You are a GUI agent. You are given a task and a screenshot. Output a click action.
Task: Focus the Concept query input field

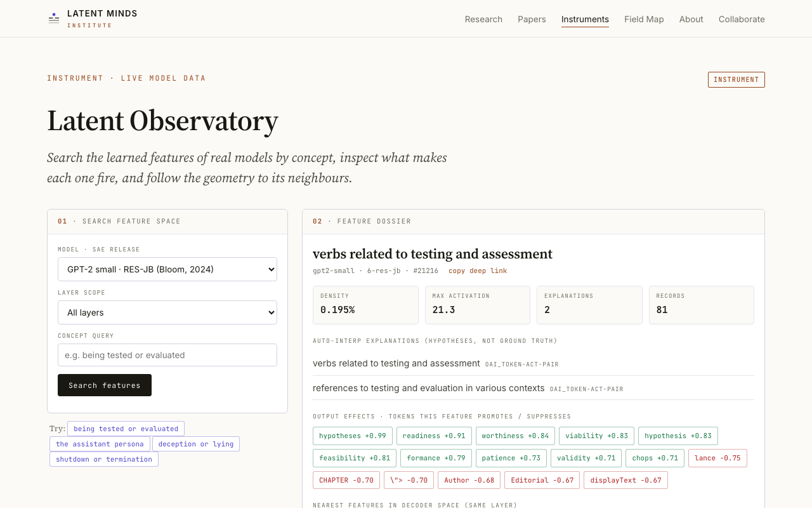pos(167,355)
